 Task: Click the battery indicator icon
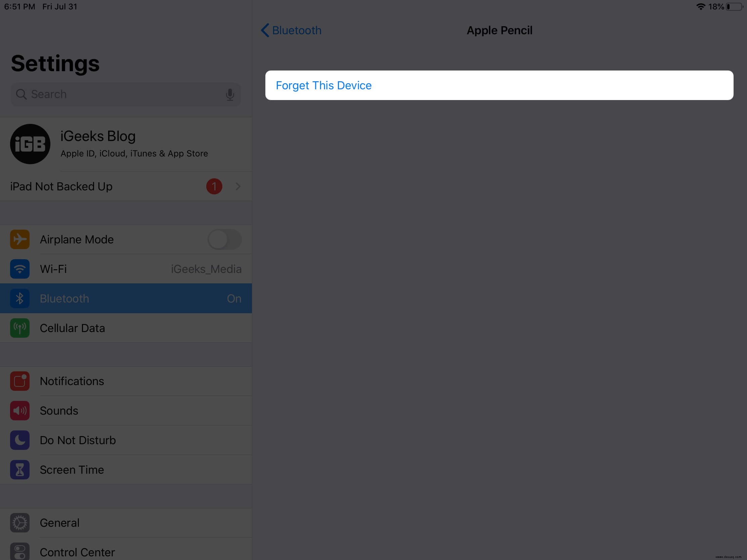735,7
